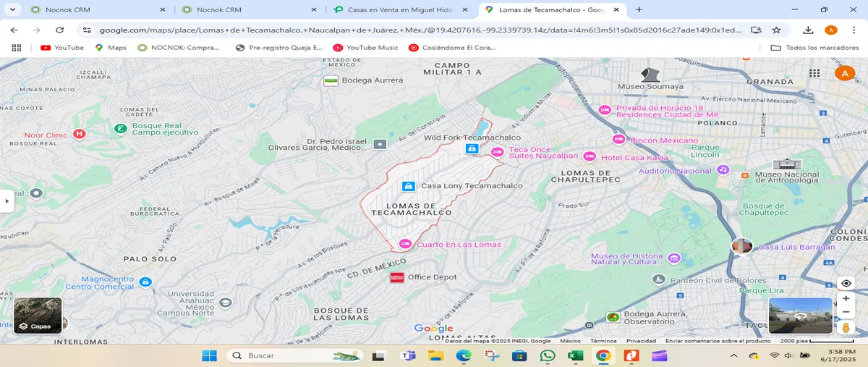The height and width of the screenshot is (367, 868).
Task: Bookmark this page with the star
Action: pos(776,30)
